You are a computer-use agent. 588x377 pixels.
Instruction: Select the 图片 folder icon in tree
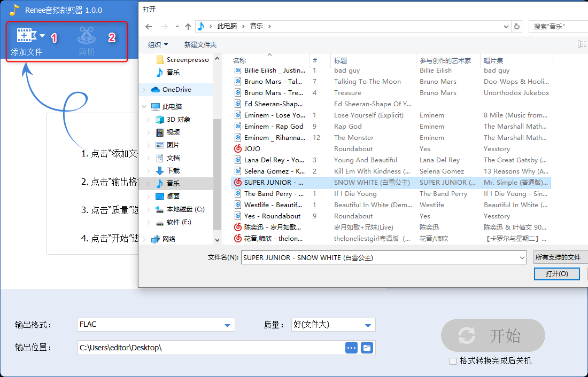[x=160, y=145]
